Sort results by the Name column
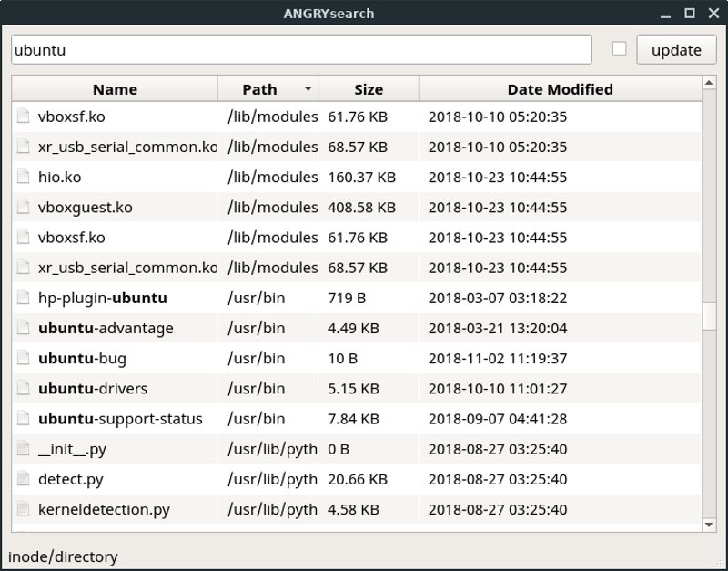 (115, 88)
